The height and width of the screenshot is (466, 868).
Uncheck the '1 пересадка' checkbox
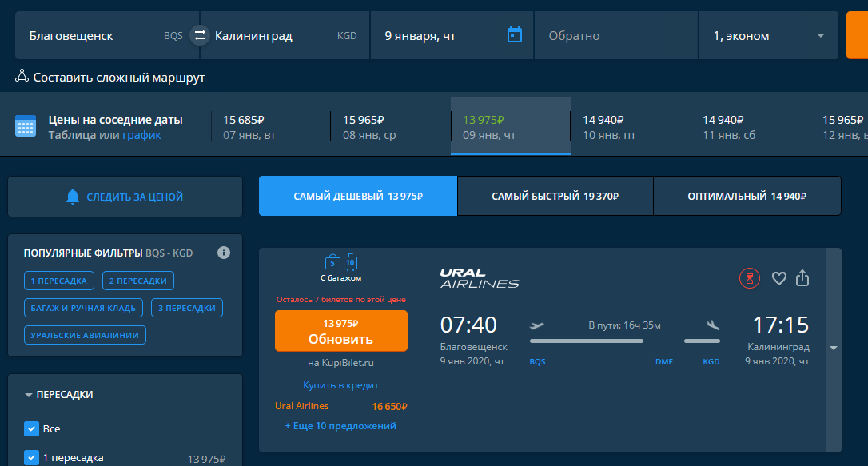click(x=32, y=458)
